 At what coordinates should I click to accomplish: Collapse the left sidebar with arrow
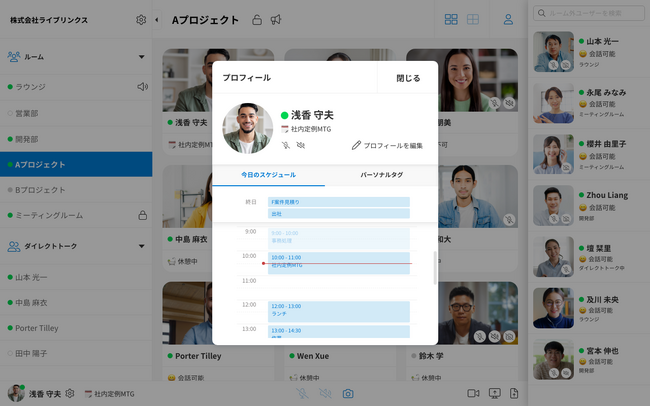[155, 20]
